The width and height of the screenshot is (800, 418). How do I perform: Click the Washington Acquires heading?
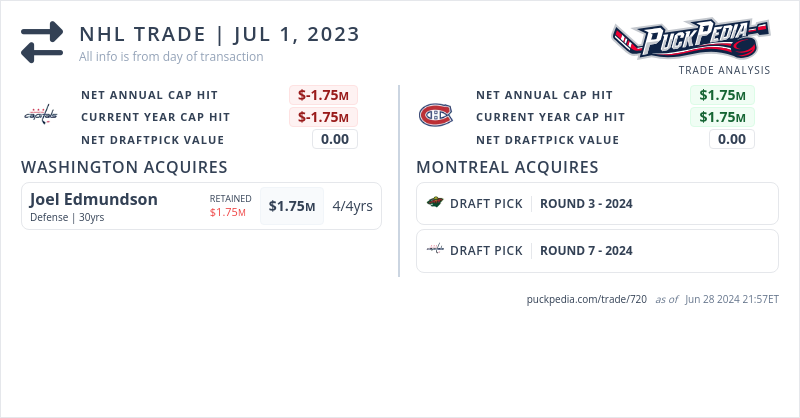(125, 167)
